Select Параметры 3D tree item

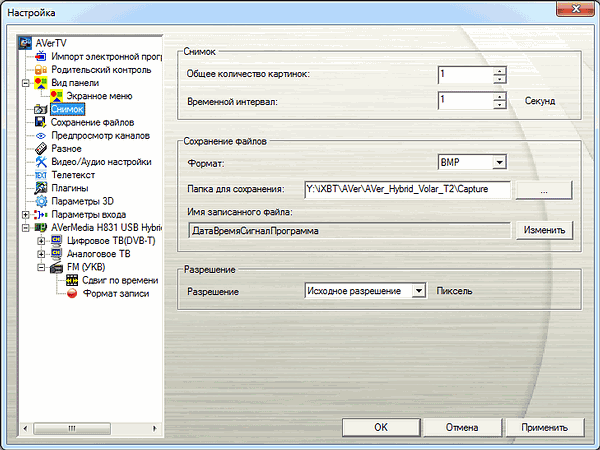pyautogui.click(x=82, y=201)
